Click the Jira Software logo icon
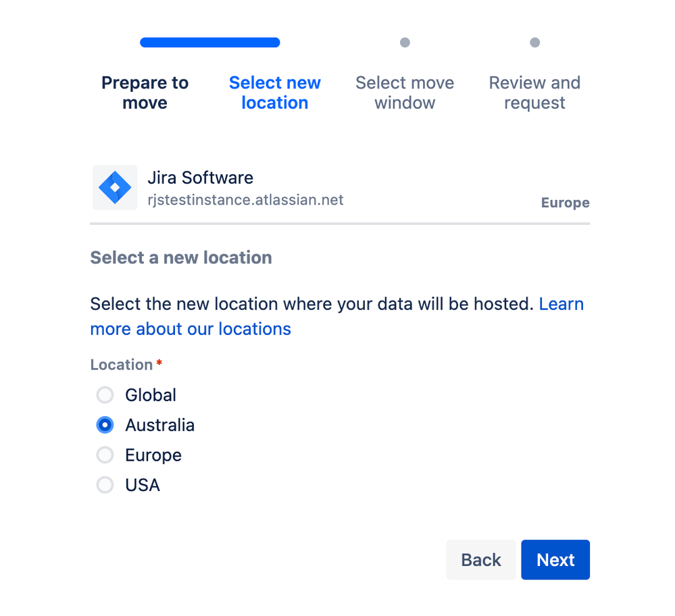675x616 pixels. pyautogui.click(x=114, y=187)
